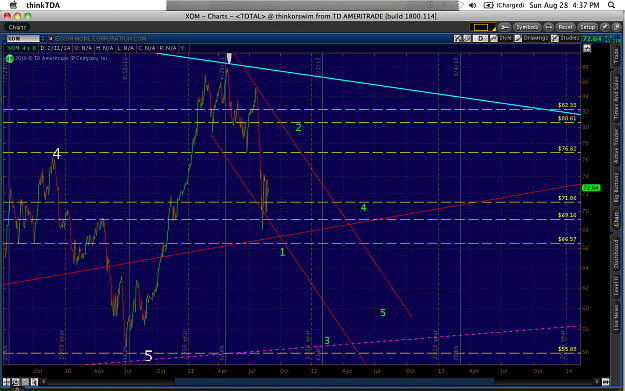This screenshot has width=625, height=391.
Task: Click the checkmark icon button
Action: pos(605,27)
